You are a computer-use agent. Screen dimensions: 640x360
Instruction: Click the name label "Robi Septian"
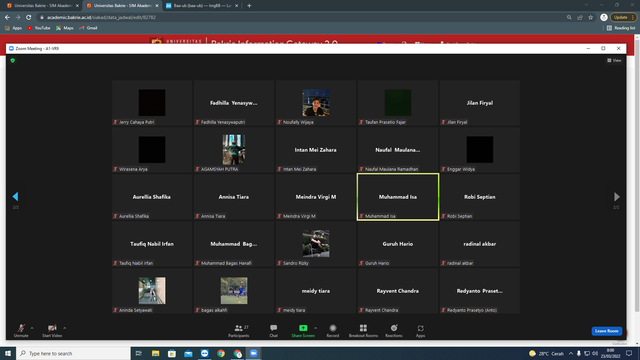pyautogui.click(x=460, y=216)
